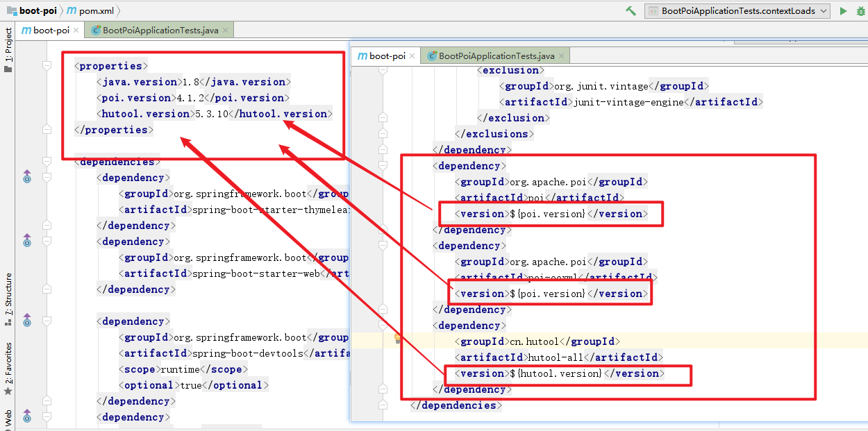Screen dimensions: 868x431
Task: Click the Maven 'm' icon on left boot-poi tab
Action: [26, 30]
